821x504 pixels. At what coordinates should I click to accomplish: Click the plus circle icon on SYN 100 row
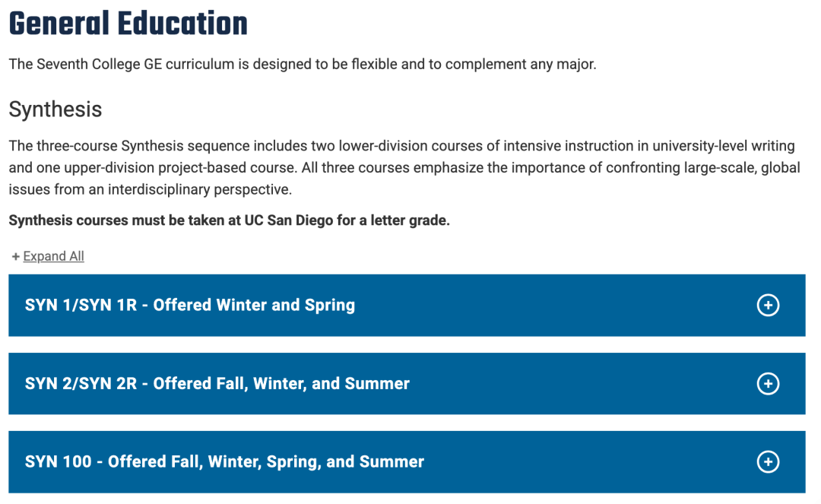pyautogui.click(x=768, y=462)
